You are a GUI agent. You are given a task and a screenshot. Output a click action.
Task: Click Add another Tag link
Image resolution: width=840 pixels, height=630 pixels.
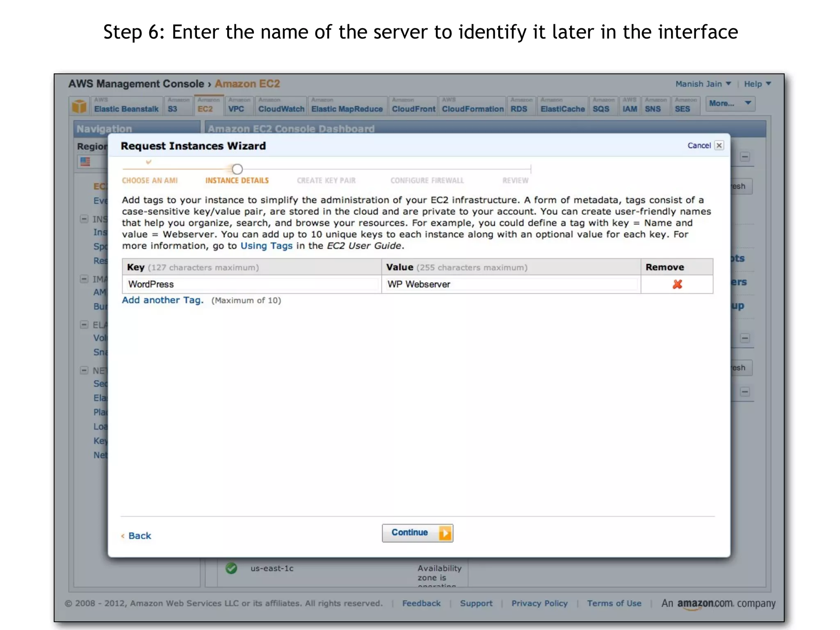[x=162, y=300]
